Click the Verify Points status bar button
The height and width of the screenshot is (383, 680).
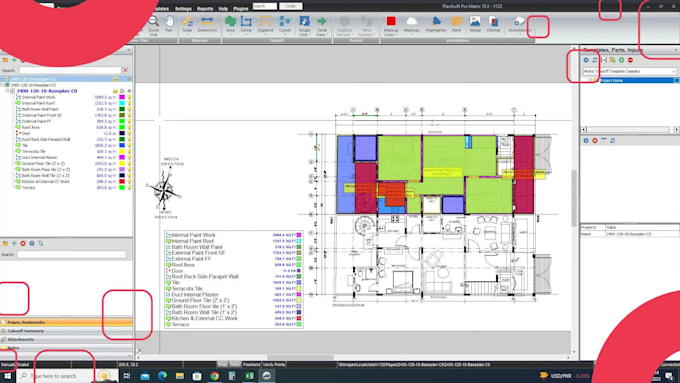[274, 365]
